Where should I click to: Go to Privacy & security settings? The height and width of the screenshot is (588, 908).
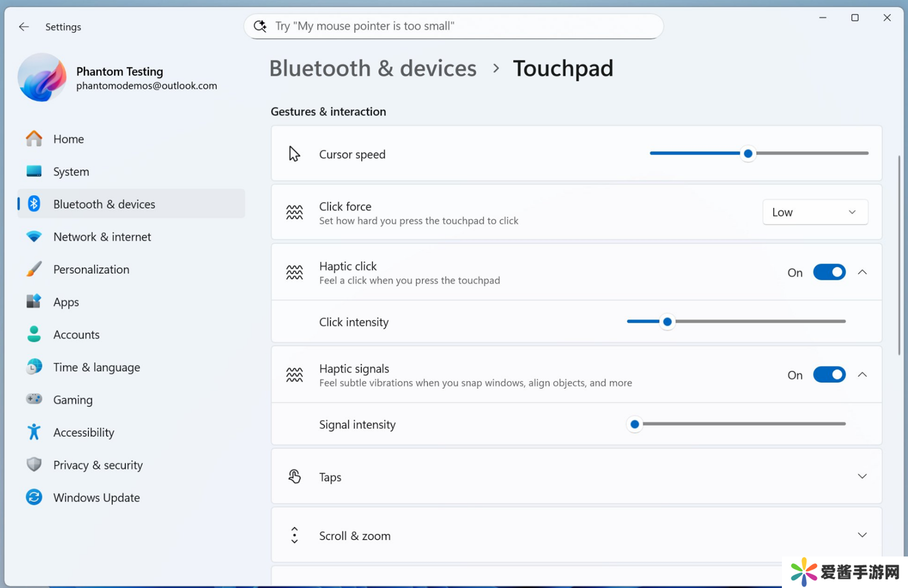pyautogui.click(x=98, y=465)
